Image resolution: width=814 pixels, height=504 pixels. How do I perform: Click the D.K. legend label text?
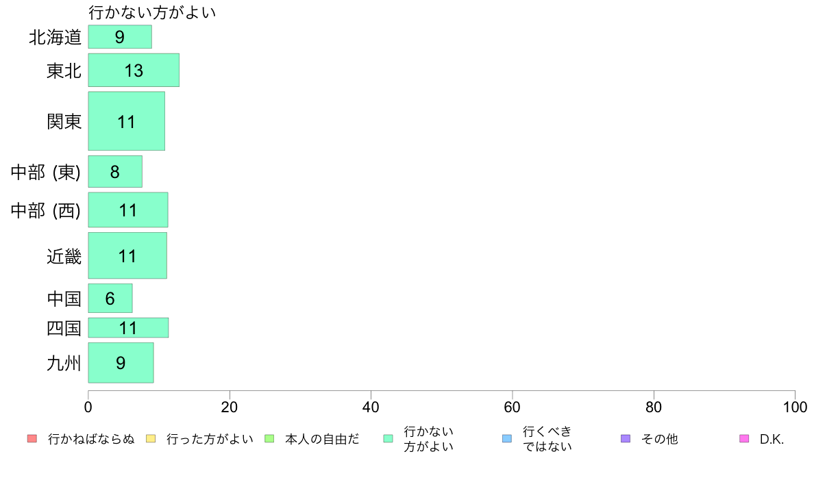(772, 439)
